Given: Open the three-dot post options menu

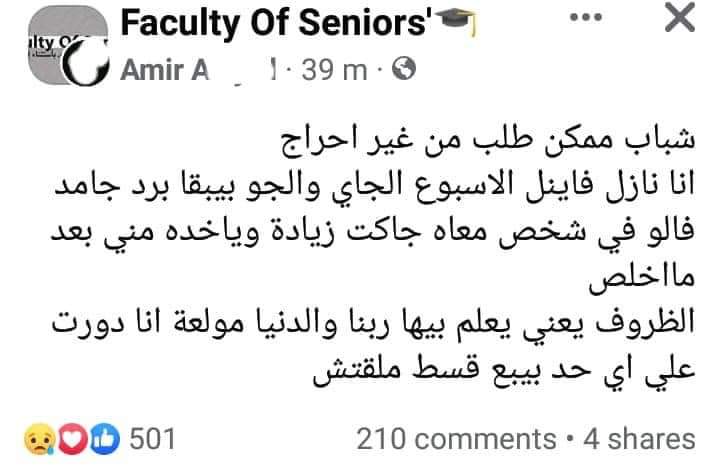Looking at the screenshot, I should tap(587, 18).
